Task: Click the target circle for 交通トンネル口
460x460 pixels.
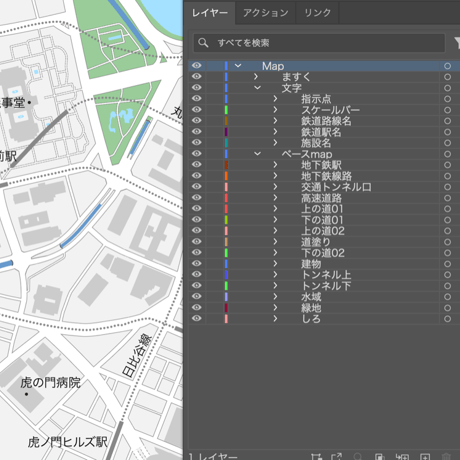Action: tap(447, 187)
